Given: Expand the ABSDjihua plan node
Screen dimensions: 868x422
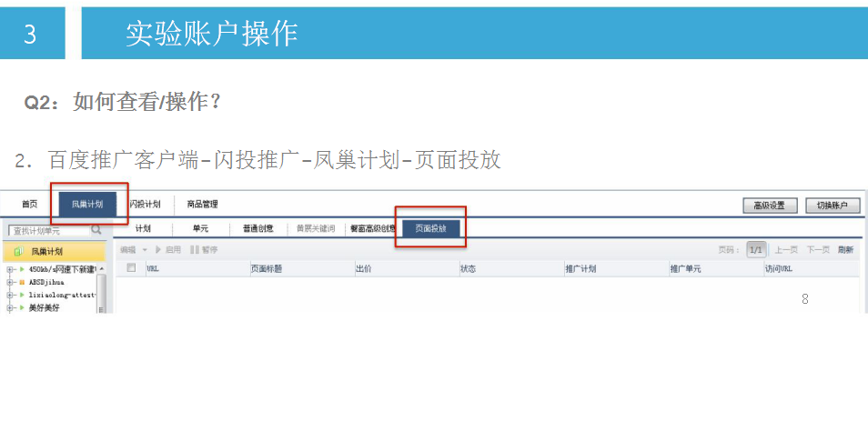Looking at the screenshot, I should coord(10,282).
